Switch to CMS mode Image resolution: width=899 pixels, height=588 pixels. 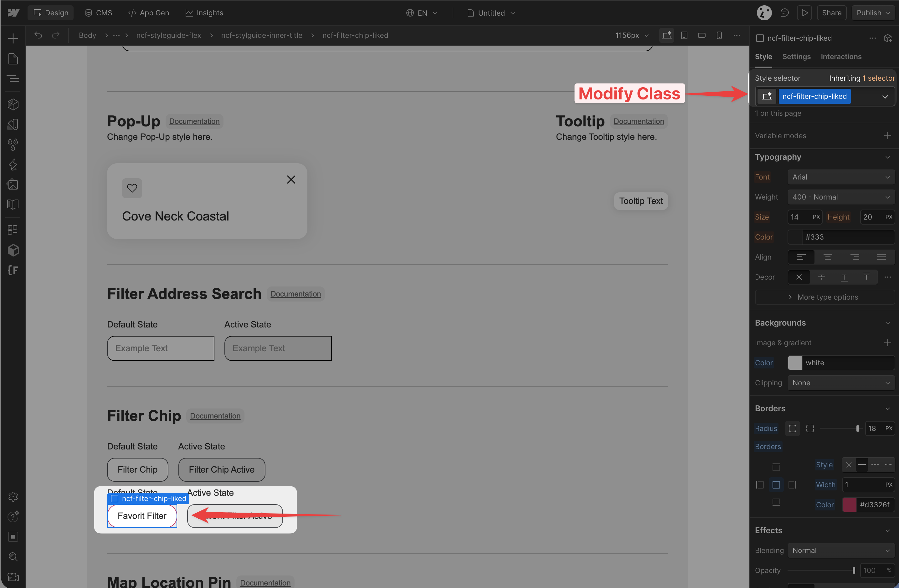[x=99, y=13]
